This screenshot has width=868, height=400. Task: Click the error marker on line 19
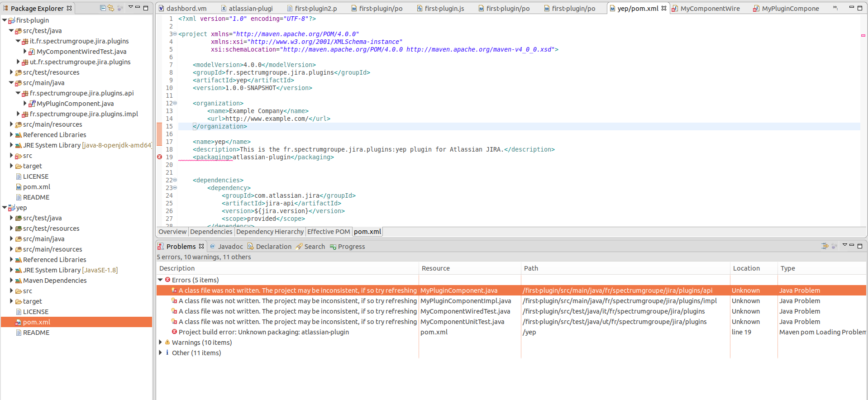click(159, 157)
